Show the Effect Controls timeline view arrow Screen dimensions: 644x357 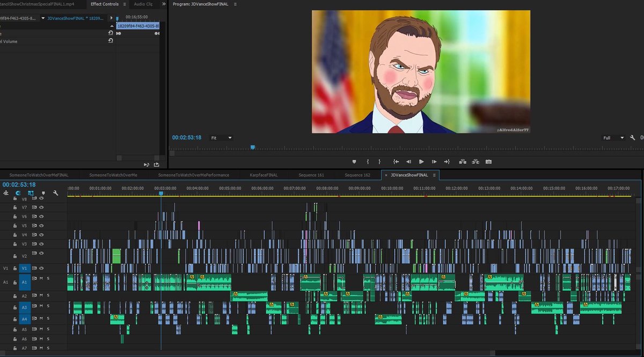[x=112, y=18]
